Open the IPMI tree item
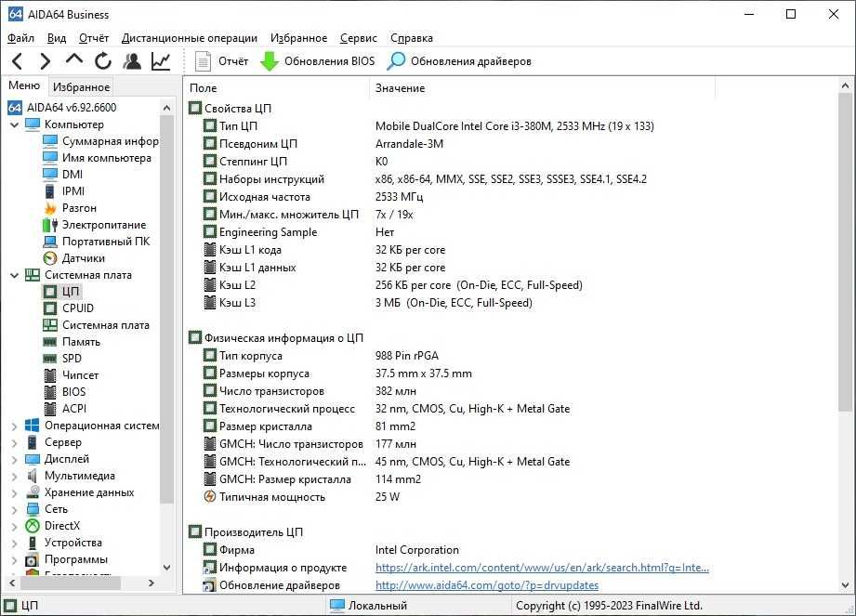This screenshot has height=616, width=856. [64, 191]
